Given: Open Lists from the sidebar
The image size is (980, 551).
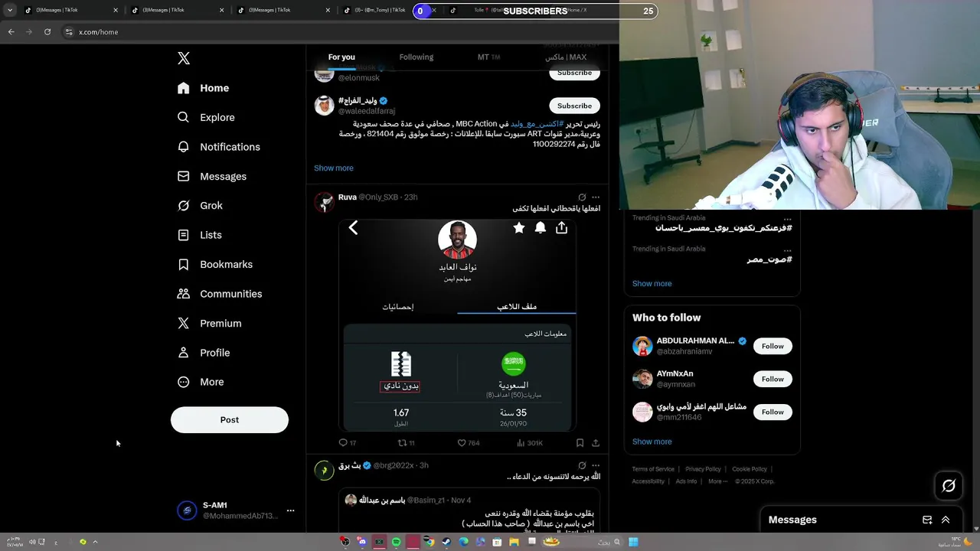Looking at the screenshot, I should pos(199,235).
